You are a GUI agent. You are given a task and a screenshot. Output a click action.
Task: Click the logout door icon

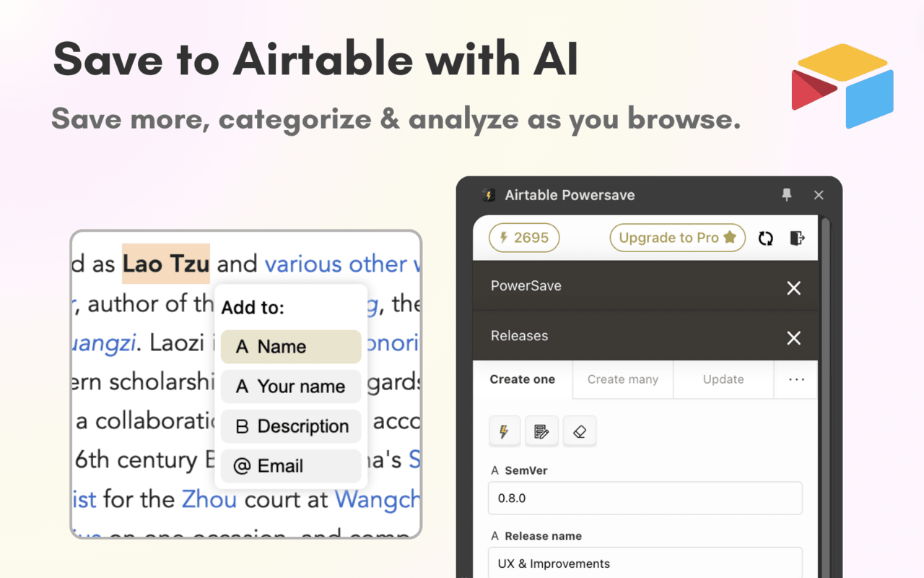tap(797, 238)
